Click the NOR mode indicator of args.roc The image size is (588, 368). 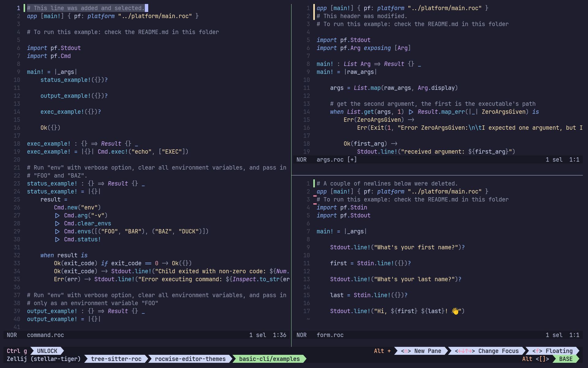(x=301, y=159)
